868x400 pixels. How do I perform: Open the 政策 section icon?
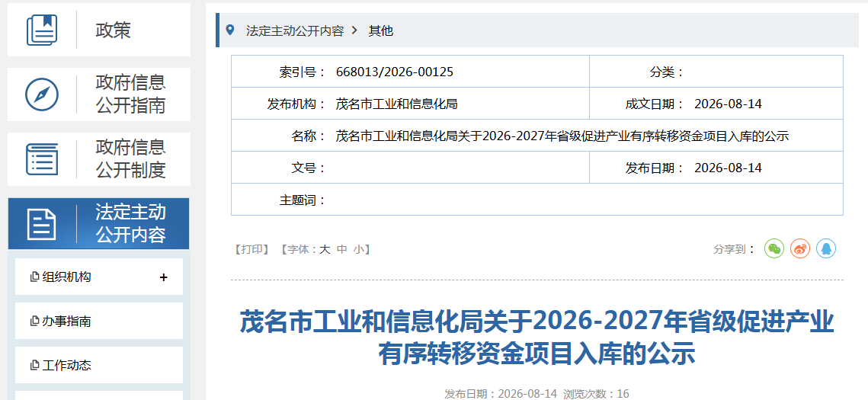[x=42, y=30]
